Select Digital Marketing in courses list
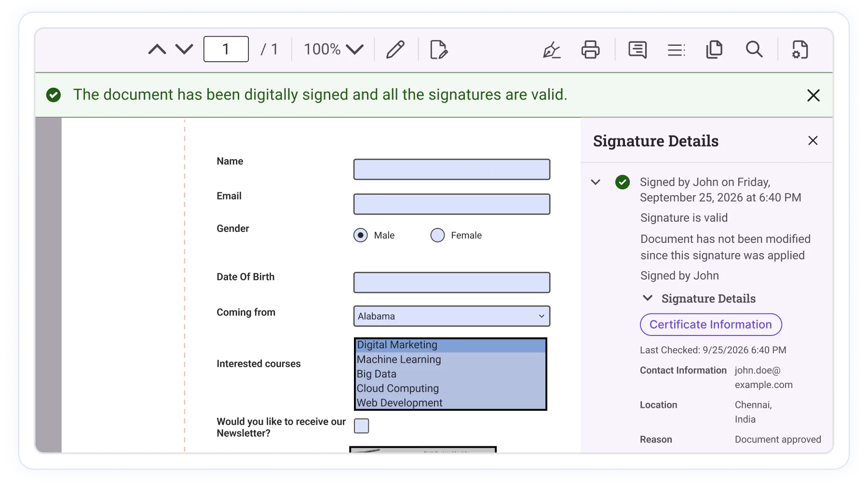The image size is (868, 482). (x=451, y=345)
